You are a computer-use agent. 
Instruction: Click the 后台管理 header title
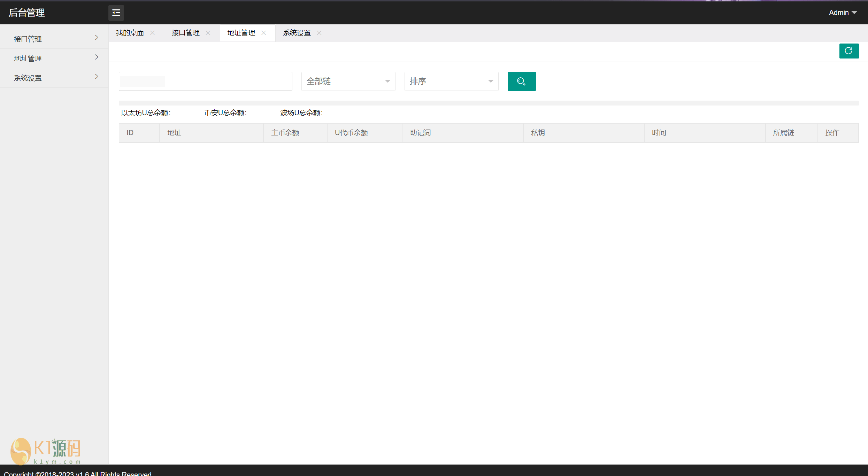(x=27, y=13)
